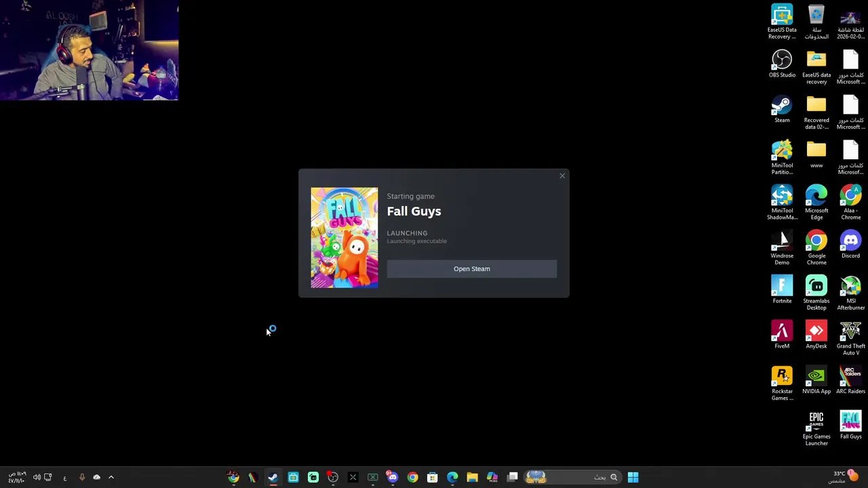Launch MiniTool ShadowMaker shortcut
Viewport: 868px width, 488px height.
click(x=782, y=203)
